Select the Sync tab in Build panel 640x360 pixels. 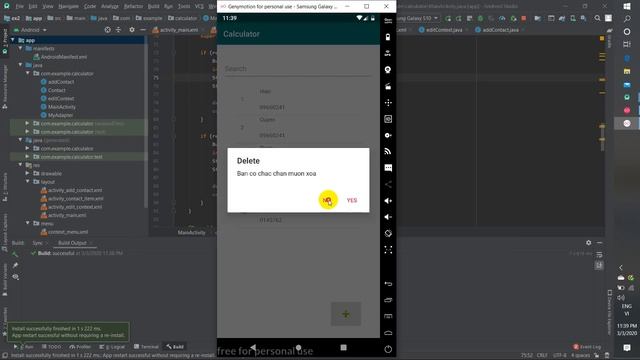point(37,243)
